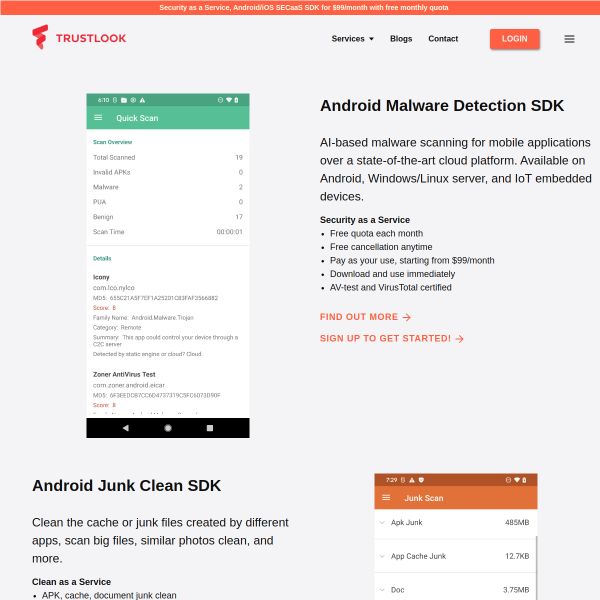Viewport: 600px width, 600px height.
Task: Open the hamburger menu in the header
Action: (569, 39)
